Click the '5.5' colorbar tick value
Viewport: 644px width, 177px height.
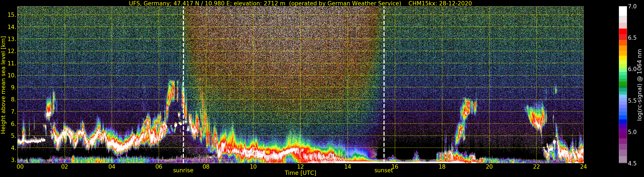(x=632, y=101)
